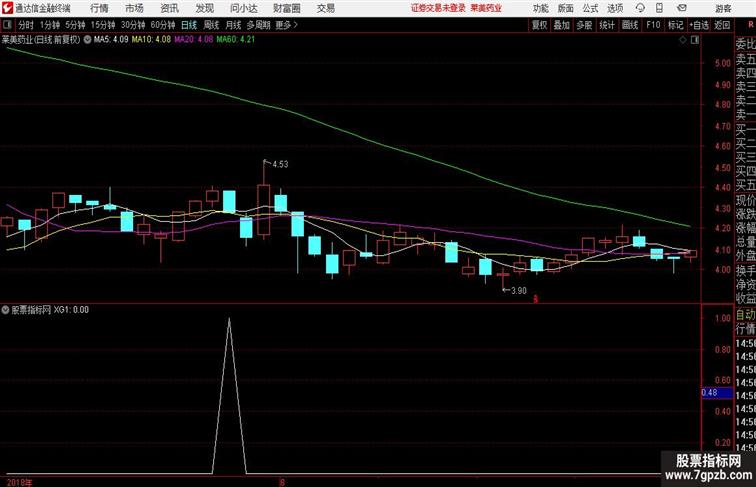756x487 pixels.
Task: Click the 游客 guest account label
Action: pos(723,8)
